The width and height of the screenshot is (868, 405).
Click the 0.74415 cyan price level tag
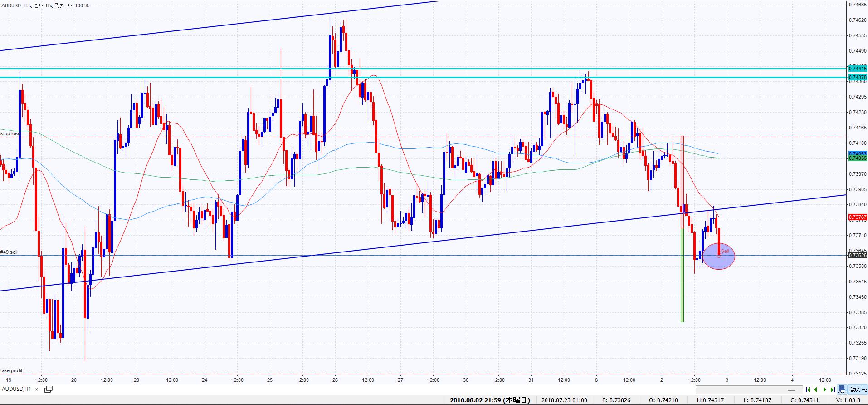click(x=857, y=69)
